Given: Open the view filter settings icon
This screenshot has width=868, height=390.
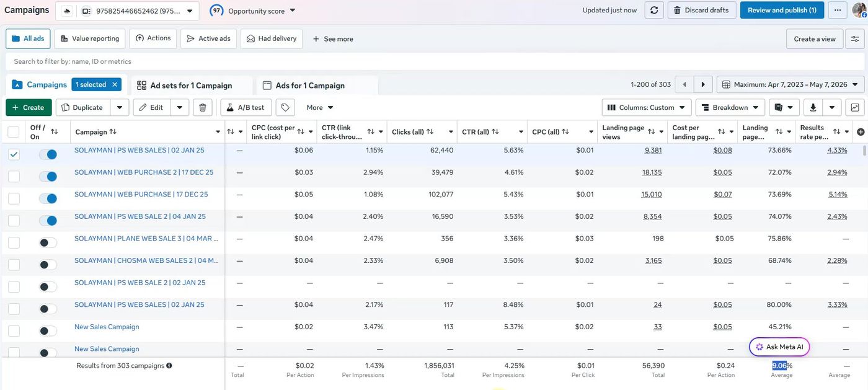Looking at the screenshot, I should point(856,38).
